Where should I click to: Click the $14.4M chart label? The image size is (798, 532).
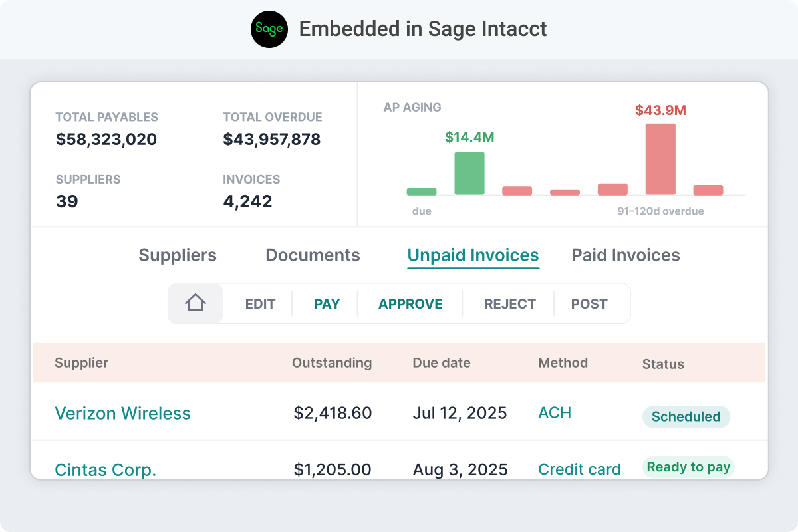(469, 138)
